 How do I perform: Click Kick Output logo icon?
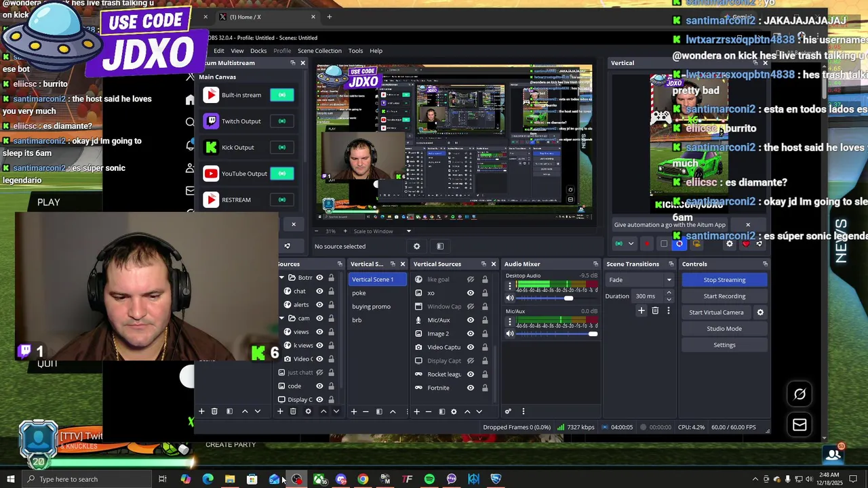[211, 147]
